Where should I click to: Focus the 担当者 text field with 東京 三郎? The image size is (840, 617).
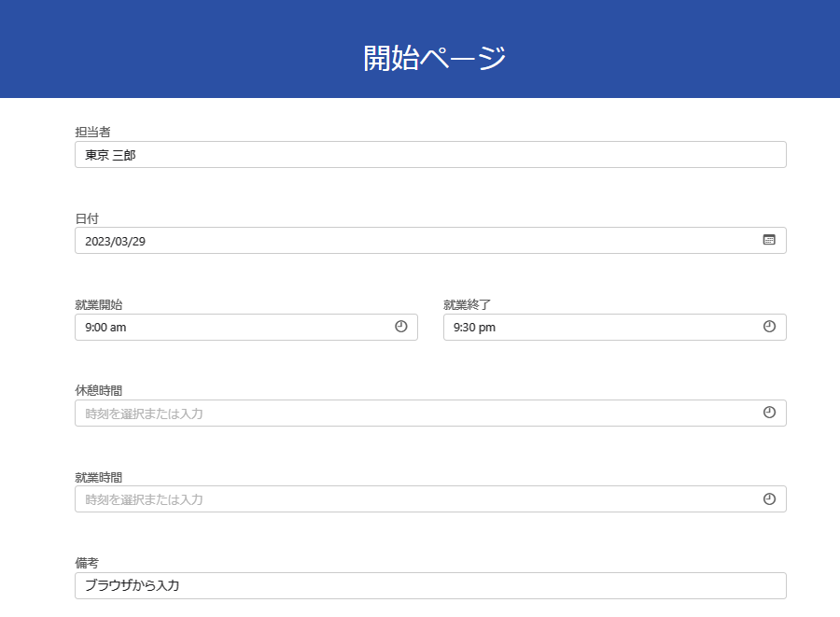tap(429, 155)
